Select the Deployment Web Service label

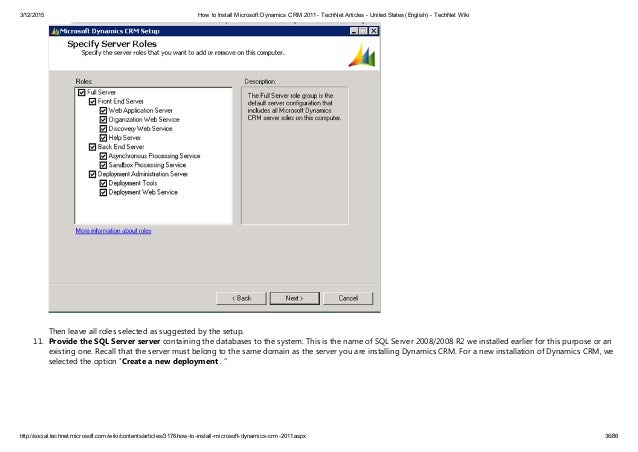pos(143,192)
